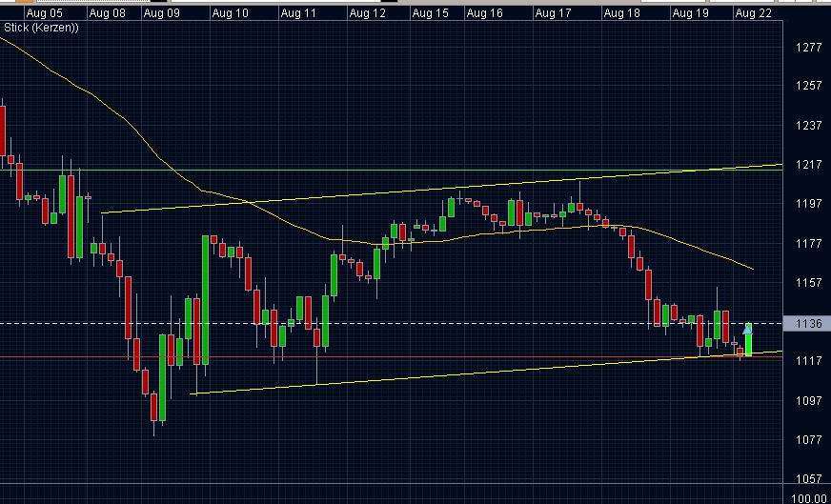Click the 1277 price axis label
The image size is (831, 504).
[809, 48]
